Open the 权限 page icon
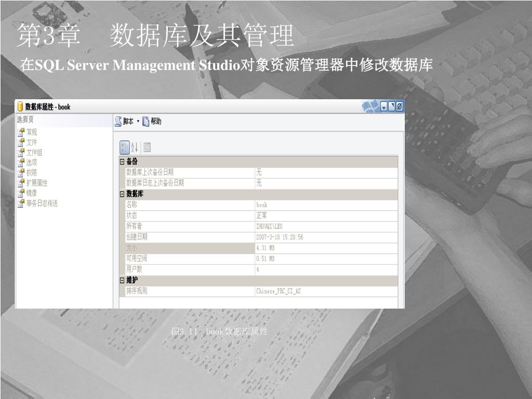The height and width of the screenshot is (399, 532). tap(21, 172)
